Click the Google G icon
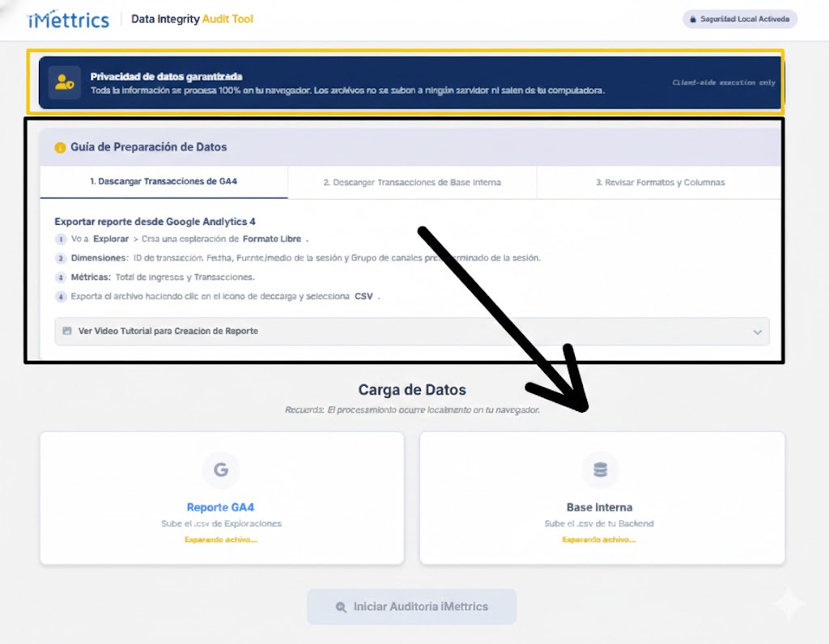829x644 pixels. click(x=220, y=470)
